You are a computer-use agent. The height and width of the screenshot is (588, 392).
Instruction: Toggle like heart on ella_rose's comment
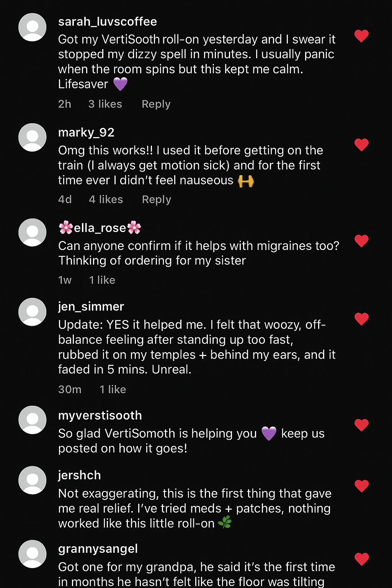(361, 241)
